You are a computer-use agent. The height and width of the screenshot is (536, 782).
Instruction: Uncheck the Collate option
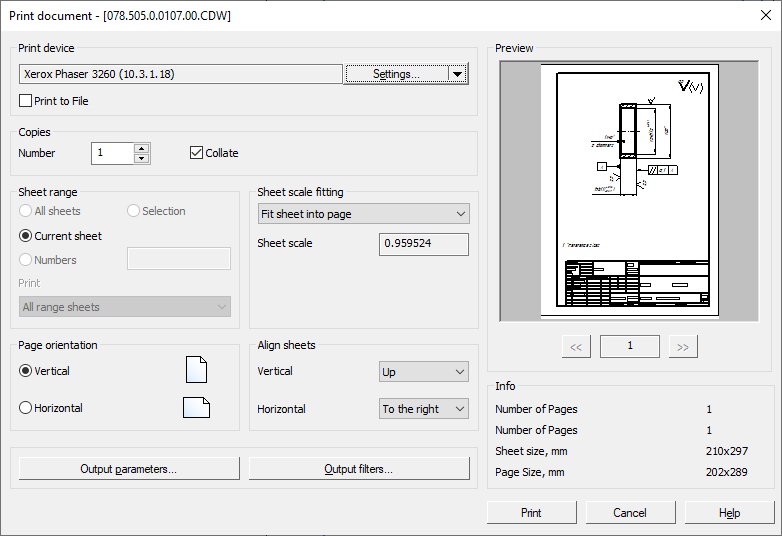coord(197,153)
